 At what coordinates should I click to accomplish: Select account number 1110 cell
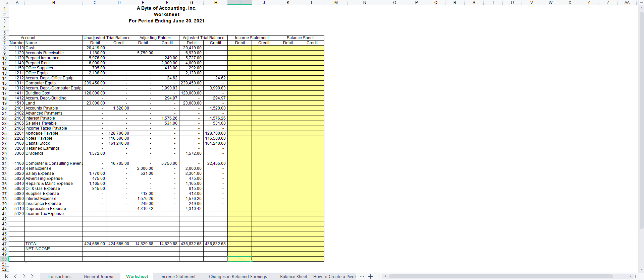17,48
